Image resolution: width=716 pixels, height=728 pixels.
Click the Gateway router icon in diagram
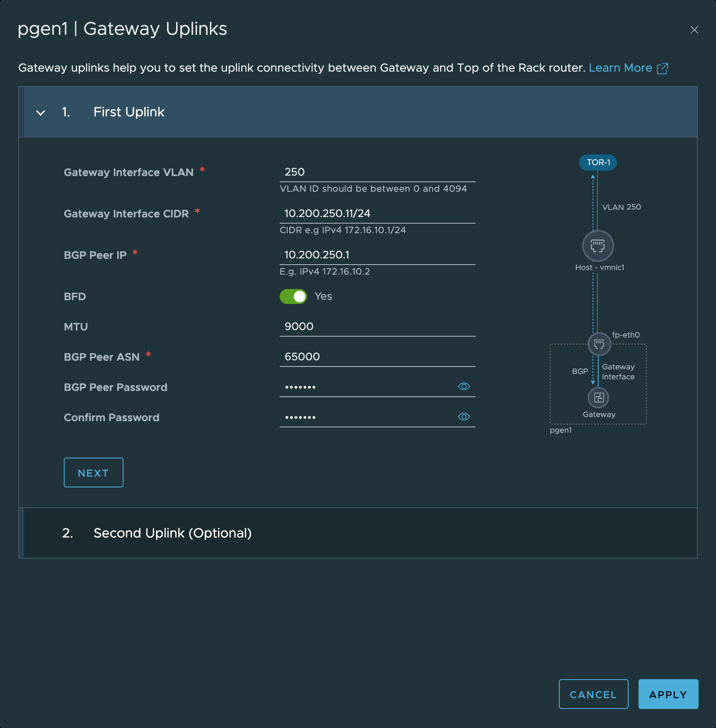click(x=598, y=398)
